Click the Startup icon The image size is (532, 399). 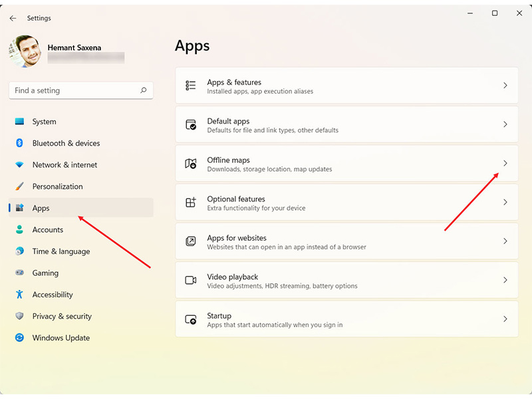click(x=190, y=319)
